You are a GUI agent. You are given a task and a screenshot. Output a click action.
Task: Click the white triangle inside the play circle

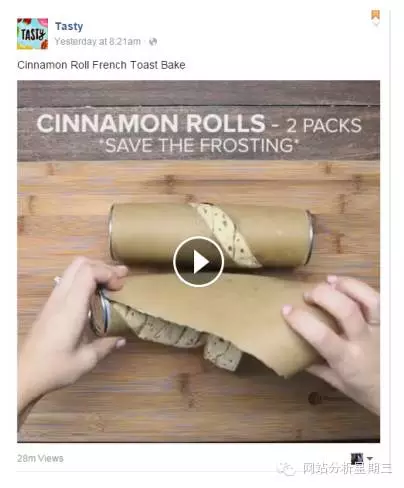tap(201, 262)
